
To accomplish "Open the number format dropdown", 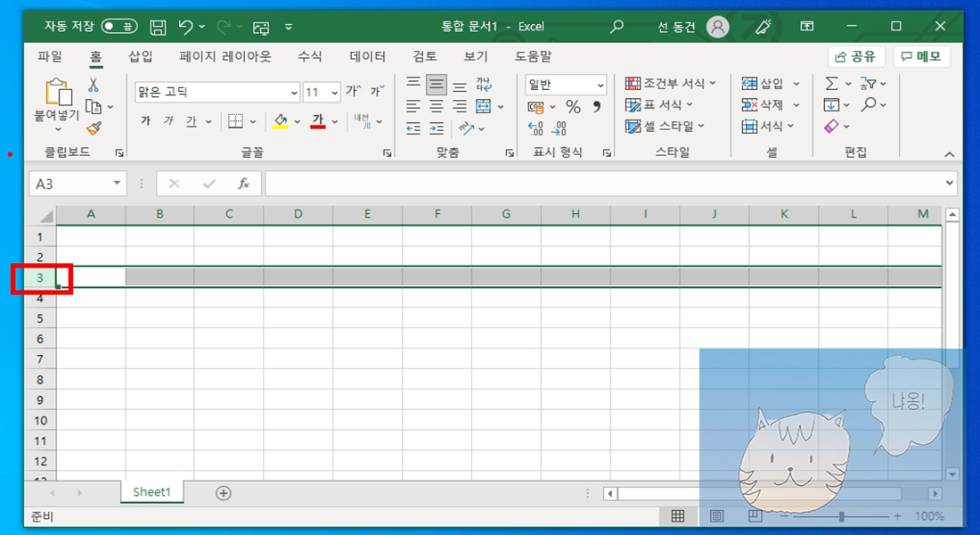I will tap(600, 85).
